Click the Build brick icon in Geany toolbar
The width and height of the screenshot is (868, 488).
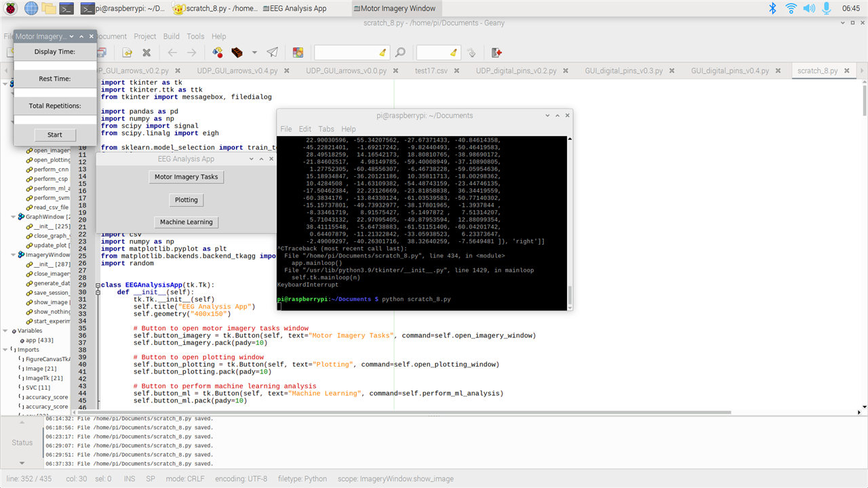point(237,52)
